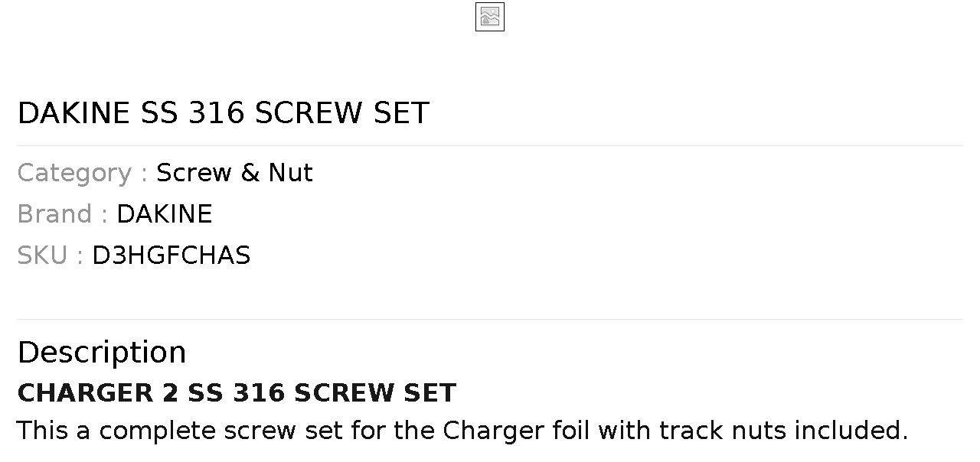
Task: Click the word "Charger" in the description sentence
Action: [493, 431]
